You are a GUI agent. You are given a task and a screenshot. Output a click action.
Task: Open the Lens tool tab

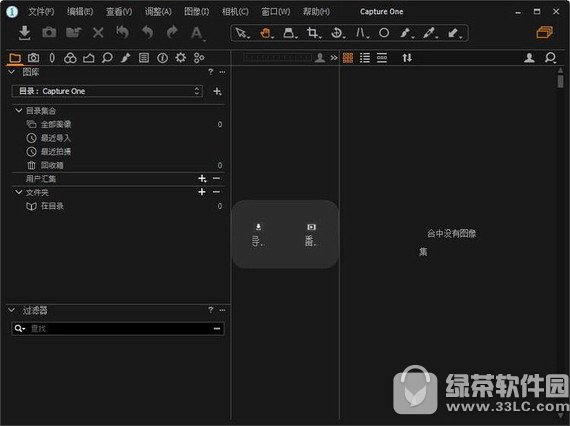(x=52, y=57)
